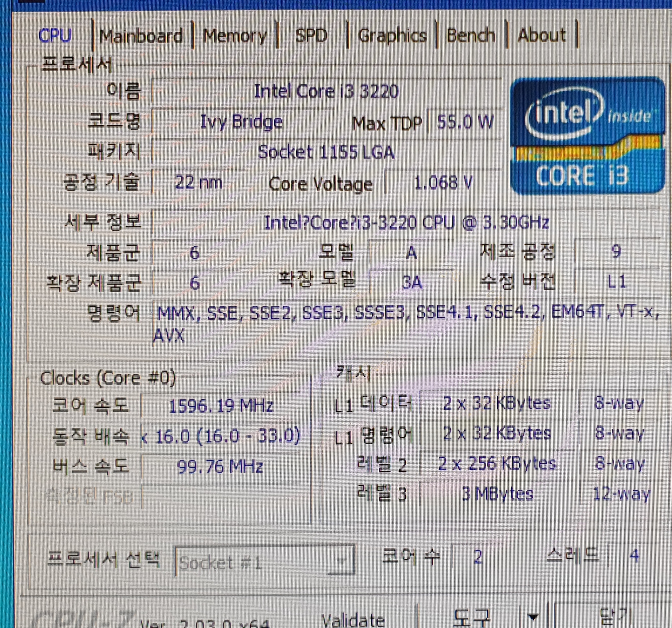Click the 99.76 MHz bus speed value
The height and width of the screenshot is (628, 672).
[x=220, y=466]
